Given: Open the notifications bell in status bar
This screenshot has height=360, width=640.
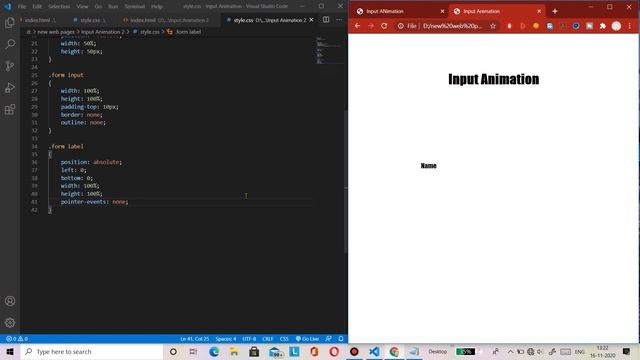Looking at the screenshot, I should tap(341, 339).
